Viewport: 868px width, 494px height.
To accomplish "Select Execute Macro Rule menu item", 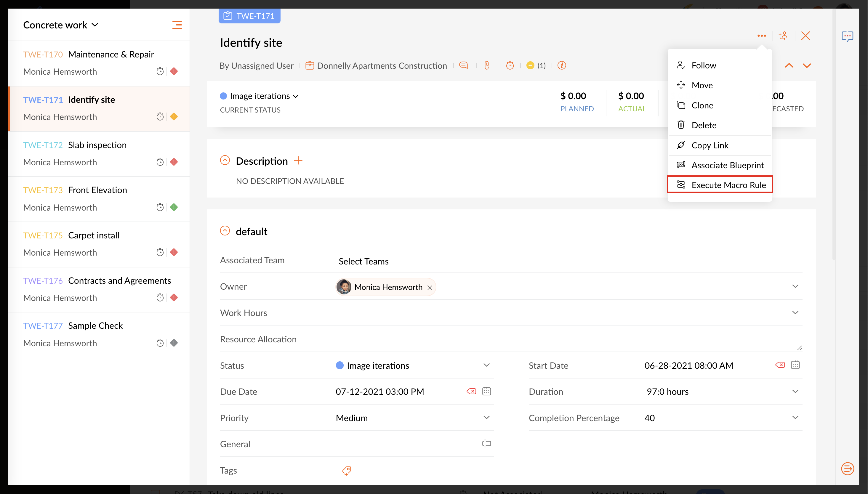I will [728, 185].
